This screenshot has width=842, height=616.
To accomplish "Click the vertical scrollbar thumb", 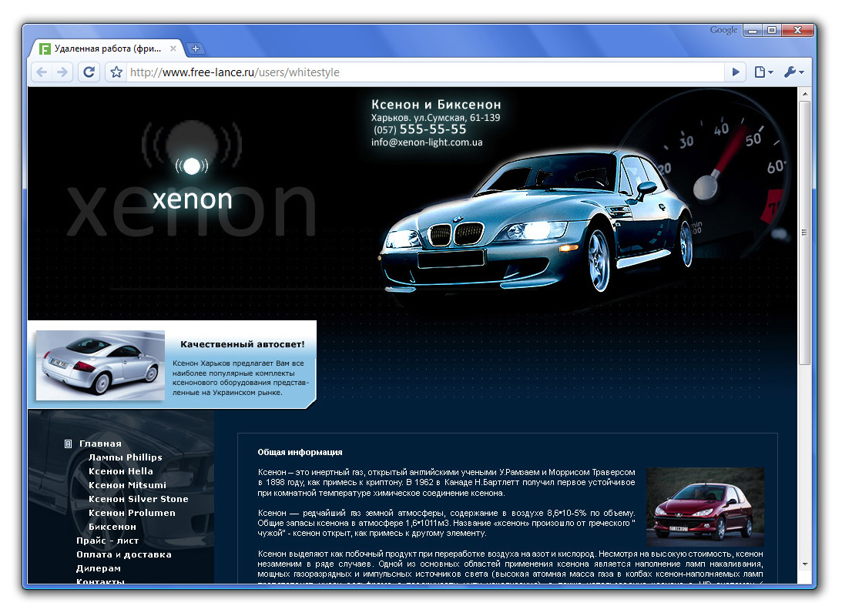I will click(x=804, y=233).
